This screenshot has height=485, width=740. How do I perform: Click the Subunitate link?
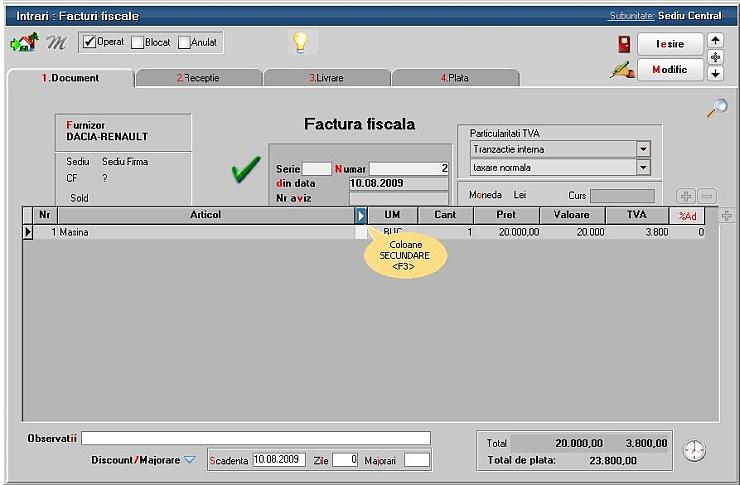pyautogui.click(x=631, y=16)
